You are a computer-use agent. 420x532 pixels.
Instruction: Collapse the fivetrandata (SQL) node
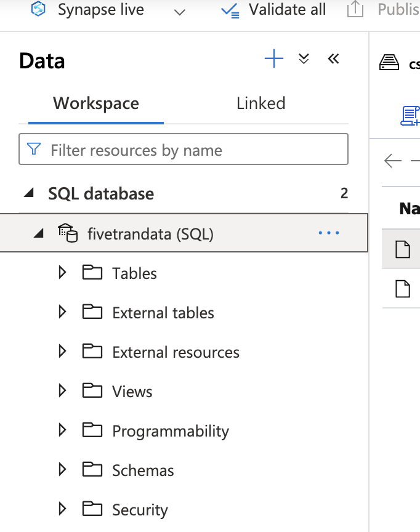pos(39,233)
